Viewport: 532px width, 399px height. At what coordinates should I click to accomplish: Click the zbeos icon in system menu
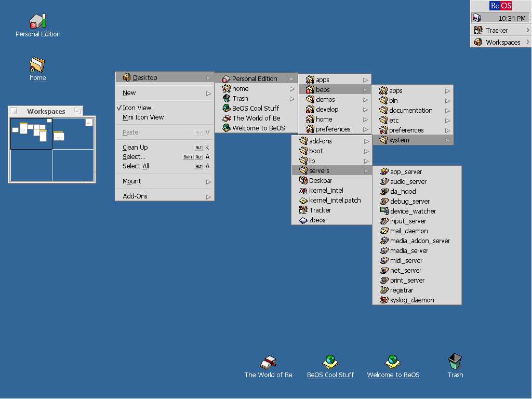click(303, 220)
